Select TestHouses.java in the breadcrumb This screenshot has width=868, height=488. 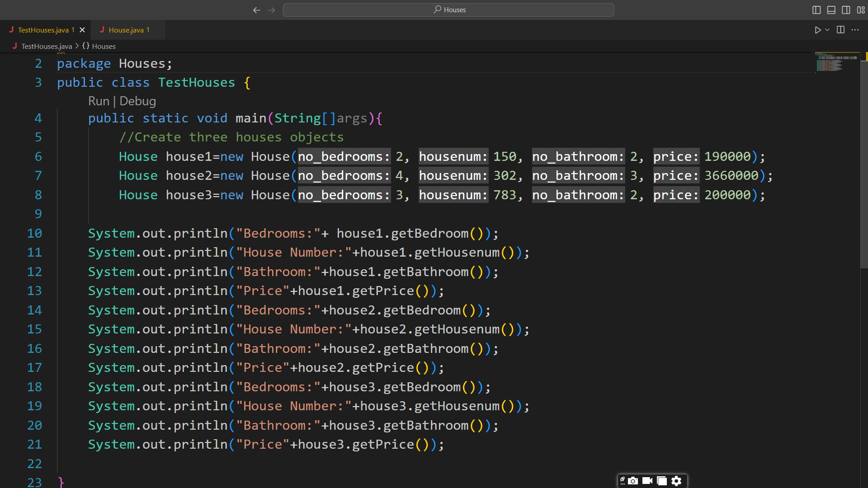tap(47, 46)
